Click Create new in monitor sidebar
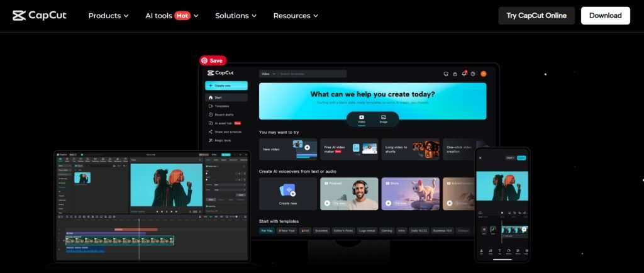 226,86
